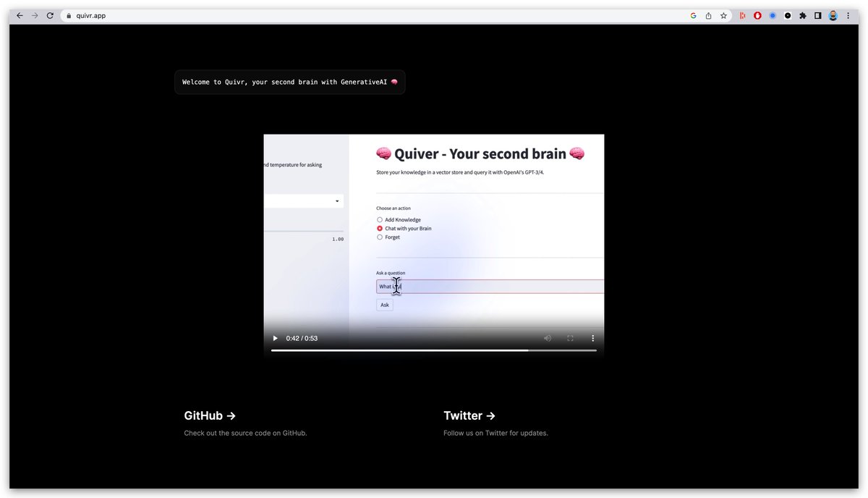
Task: Click the Ask button in the video
Action: 385,305
